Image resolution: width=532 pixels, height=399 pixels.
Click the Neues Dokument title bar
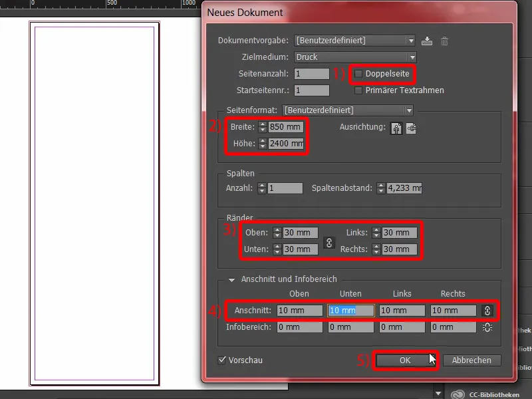[x=360, y=13]
